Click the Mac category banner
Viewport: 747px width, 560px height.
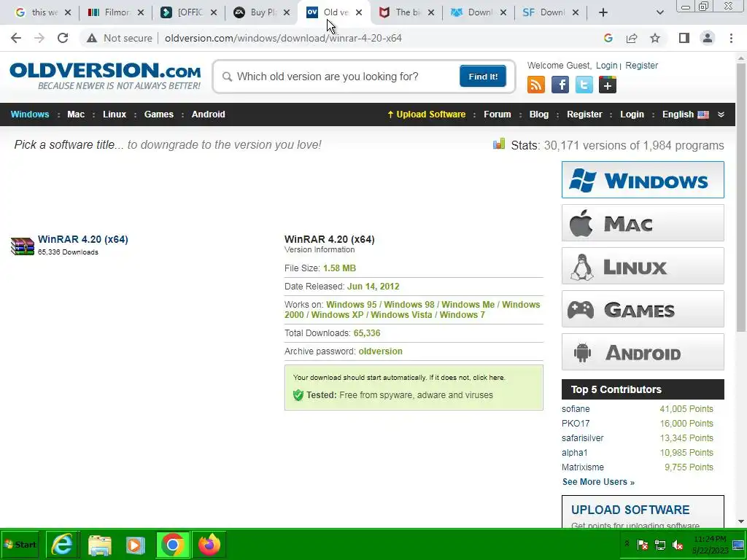pyautogui.click(x=643, y=223)
